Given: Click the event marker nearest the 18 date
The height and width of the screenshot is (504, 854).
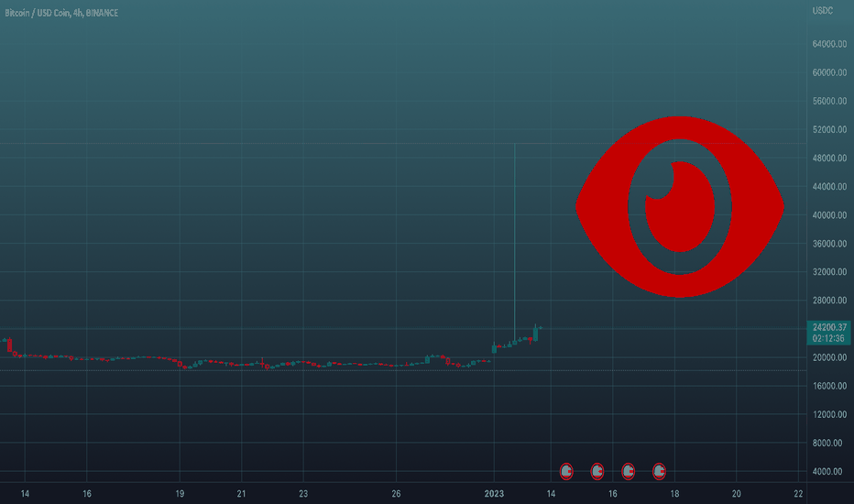Looking at the screenshot, I should coord(659,471).
